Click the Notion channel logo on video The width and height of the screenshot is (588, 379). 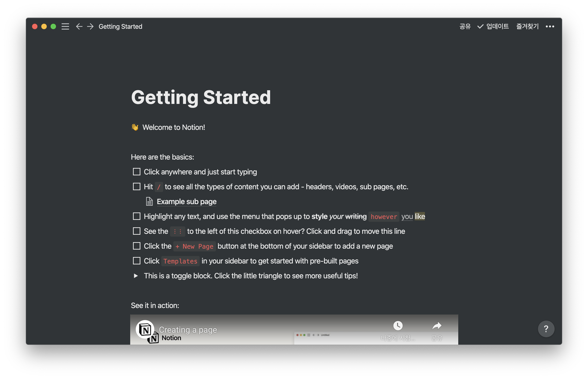(x=145, y=329)
